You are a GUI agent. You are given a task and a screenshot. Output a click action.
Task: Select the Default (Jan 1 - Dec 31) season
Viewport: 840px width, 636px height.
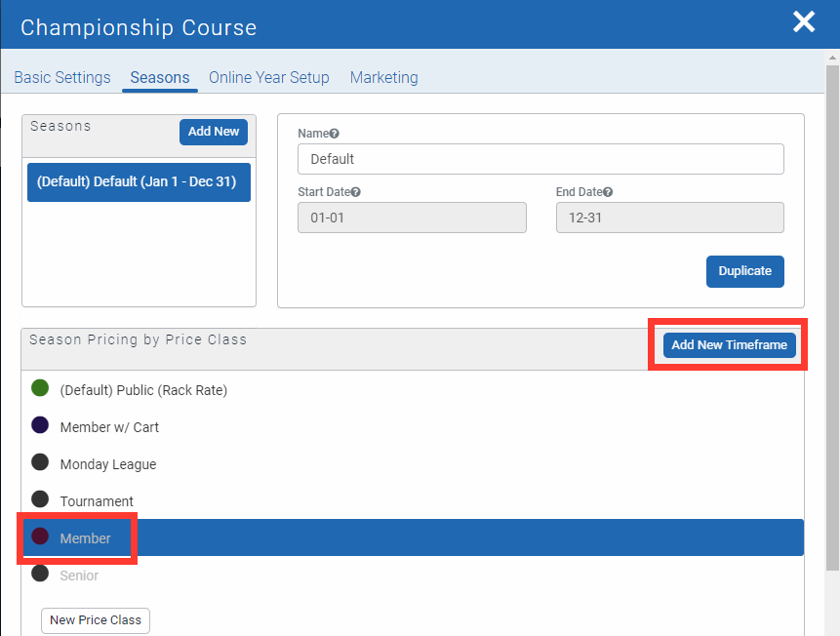point(139,181)
